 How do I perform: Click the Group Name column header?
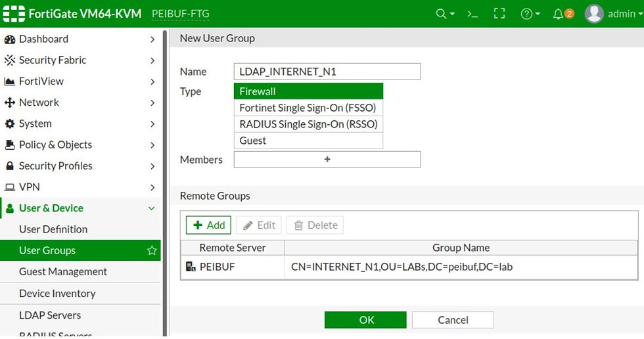point(461,248)
